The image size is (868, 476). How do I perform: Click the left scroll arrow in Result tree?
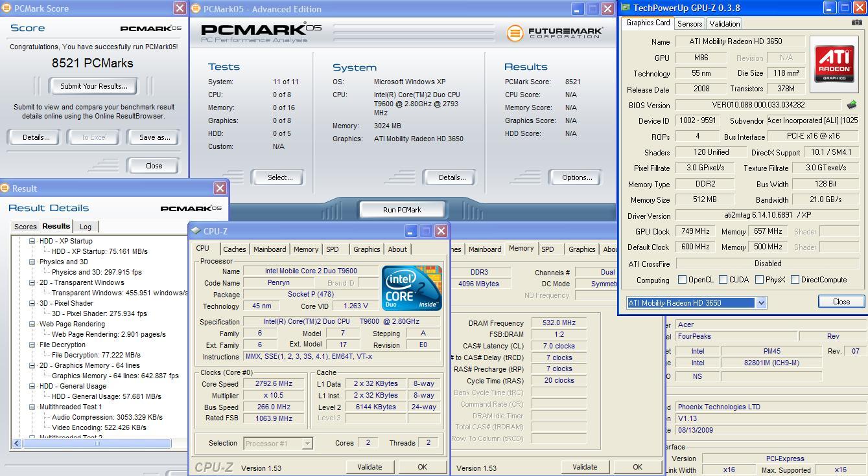[16, 443]
